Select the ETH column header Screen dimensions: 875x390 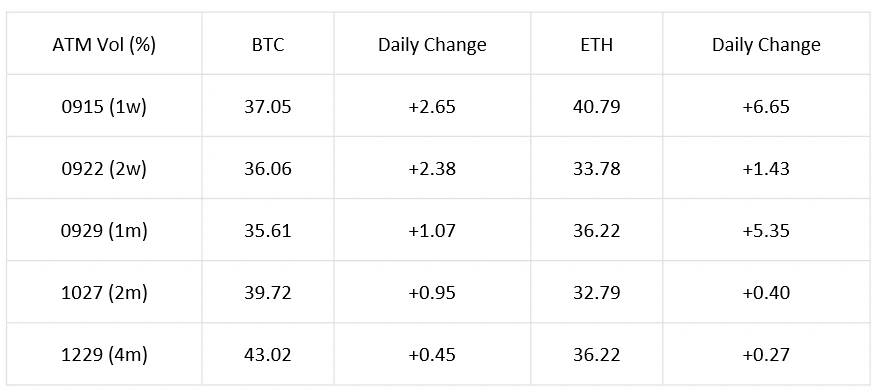pyautogui.click(x=597, y=45)
